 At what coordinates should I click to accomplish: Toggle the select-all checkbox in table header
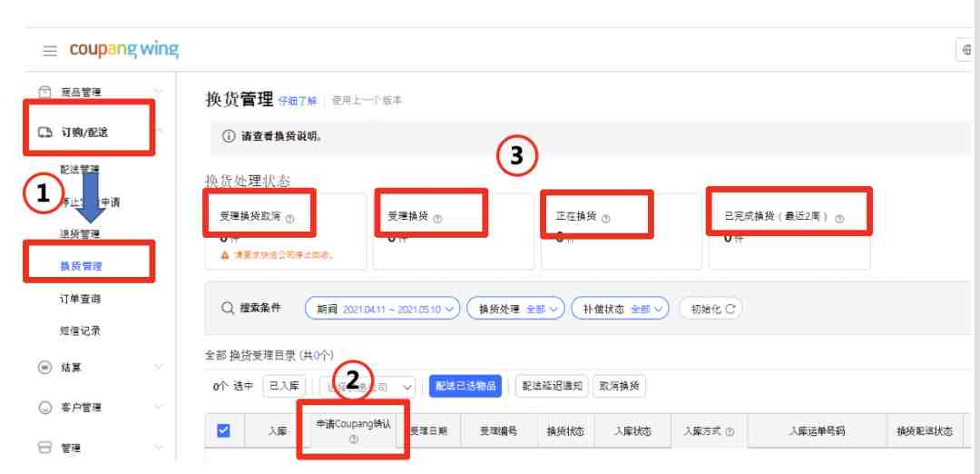click(223, 430)
